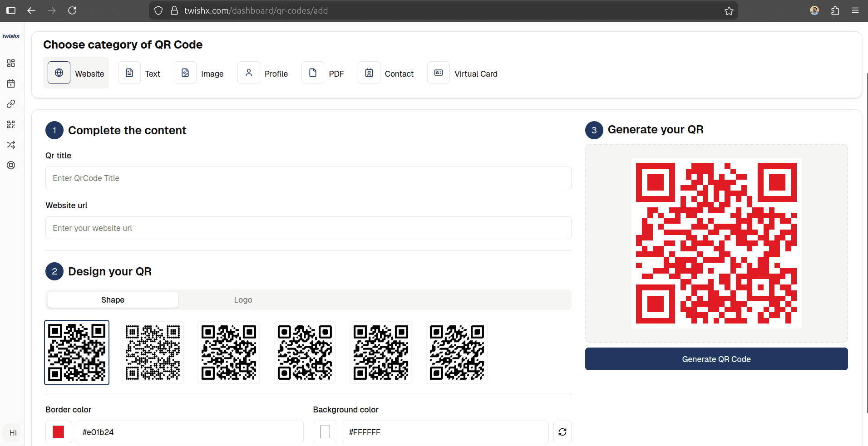Screen dimensions: 868x446
Task: Switch to the Logo tab
Action: [x=243, y=300]
